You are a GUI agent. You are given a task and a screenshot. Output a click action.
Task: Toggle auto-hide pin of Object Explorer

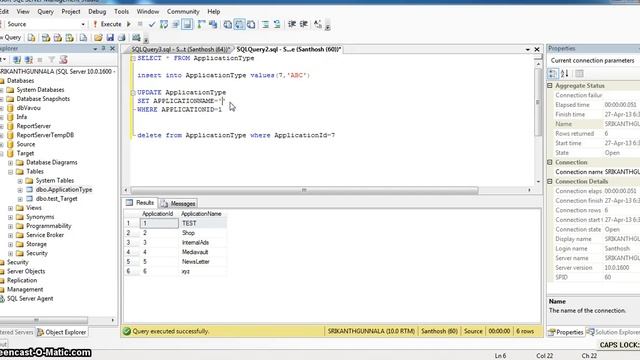104,49
